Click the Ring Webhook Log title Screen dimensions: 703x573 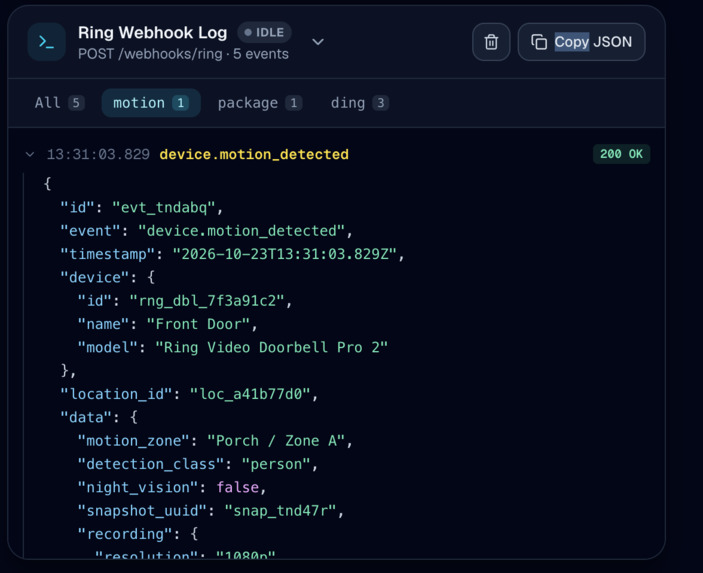(152, 33)
